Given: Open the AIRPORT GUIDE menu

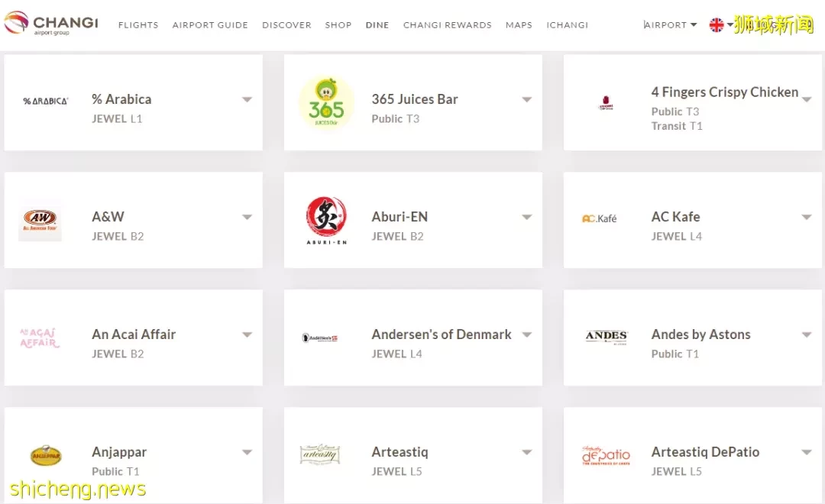Looking at the screenshot, I should [x=210, y=24].
